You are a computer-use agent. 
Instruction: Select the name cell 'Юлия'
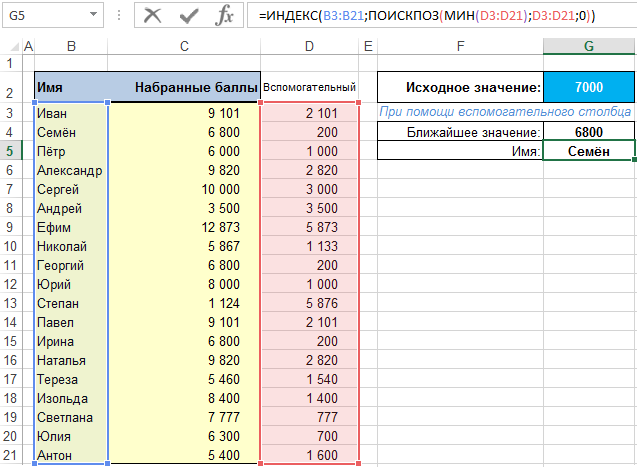[71, 437]
